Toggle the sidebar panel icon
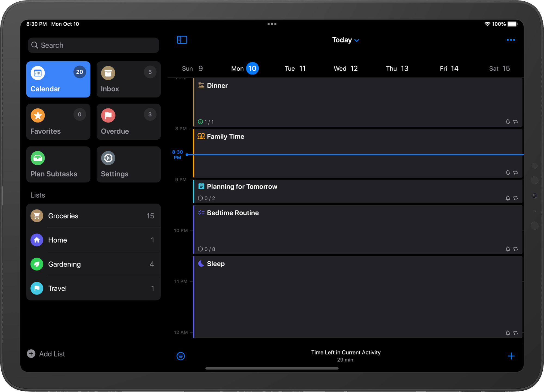The image size is (544, 392). pyautogui.click(x=182, y=40)
